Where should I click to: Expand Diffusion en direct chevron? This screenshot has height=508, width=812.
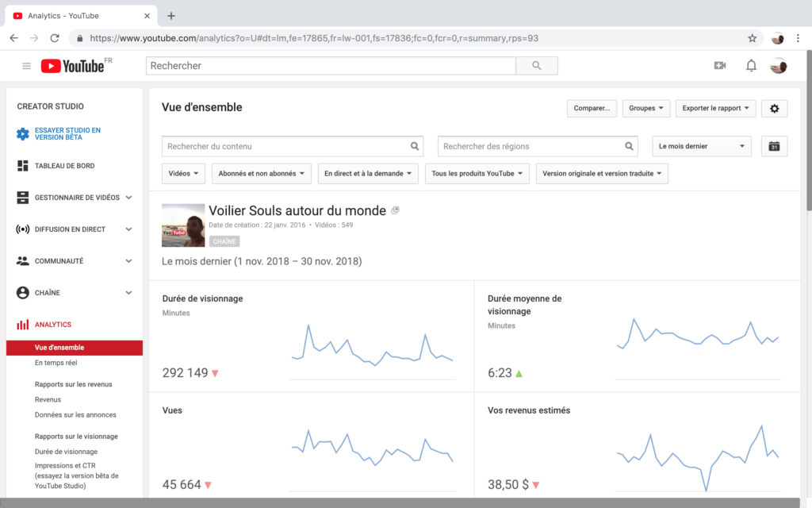click(129, 229)
